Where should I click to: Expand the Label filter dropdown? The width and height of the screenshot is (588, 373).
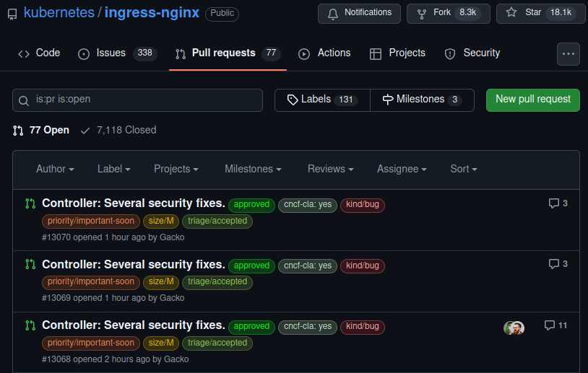(x=113, y=169)
